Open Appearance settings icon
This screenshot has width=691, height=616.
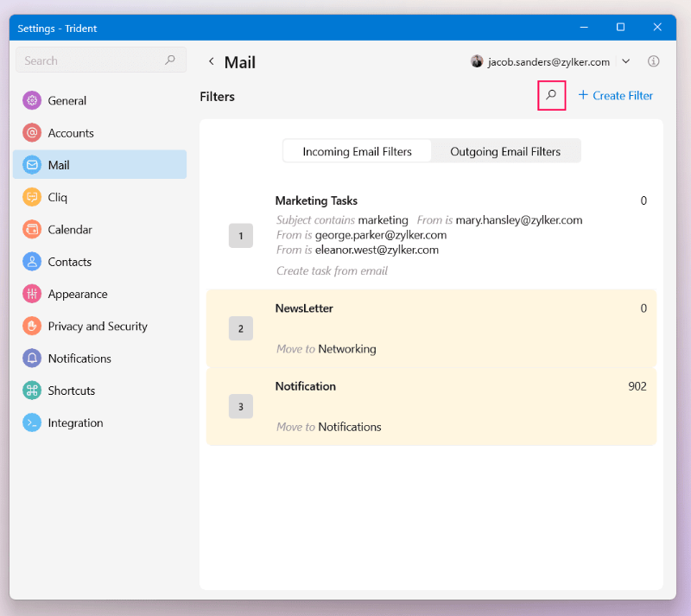32,294
